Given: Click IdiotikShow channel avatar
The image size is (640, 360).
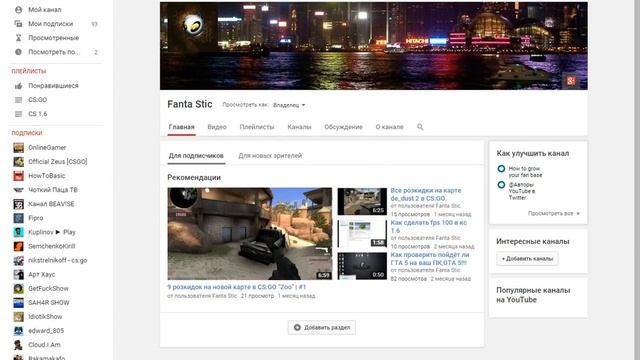Looking at the screenshot, I should 18,317.
